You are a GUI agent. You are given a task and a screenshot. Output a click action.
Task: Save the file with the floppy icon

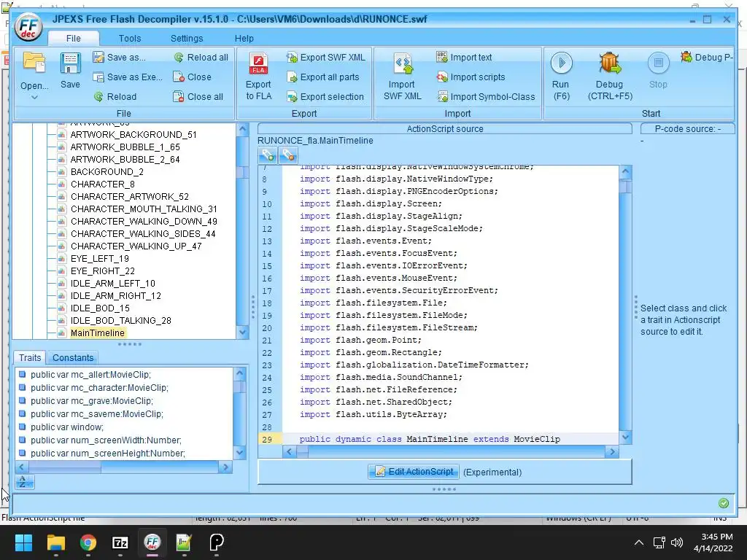coord(70,64)
